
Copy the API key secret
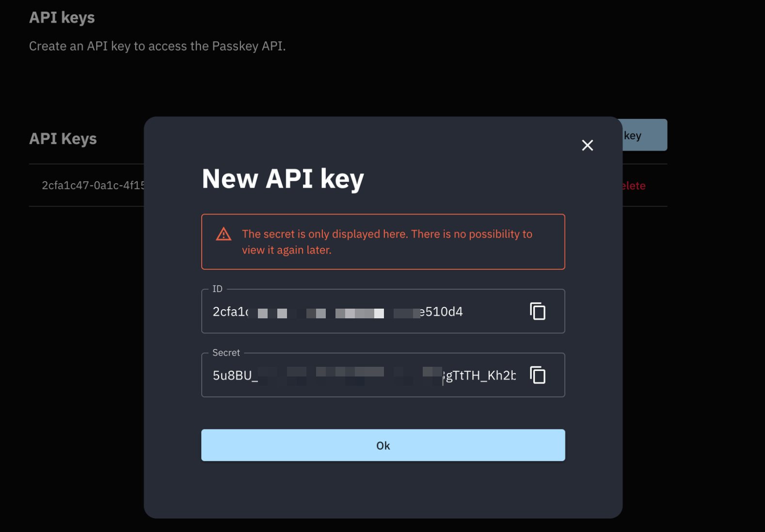tap(538, 375)
